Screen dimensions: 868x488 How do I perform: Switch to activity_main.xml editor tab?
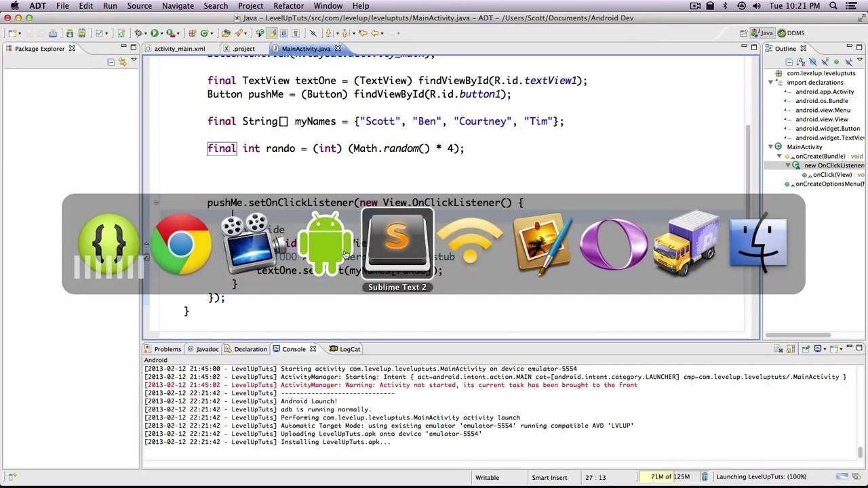(179, 49)
